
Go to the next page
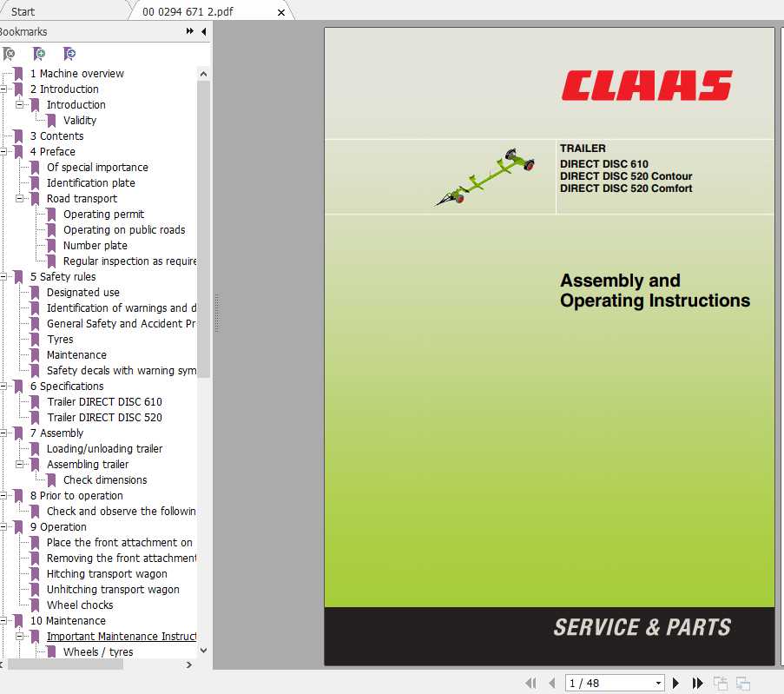click(676, 683)
